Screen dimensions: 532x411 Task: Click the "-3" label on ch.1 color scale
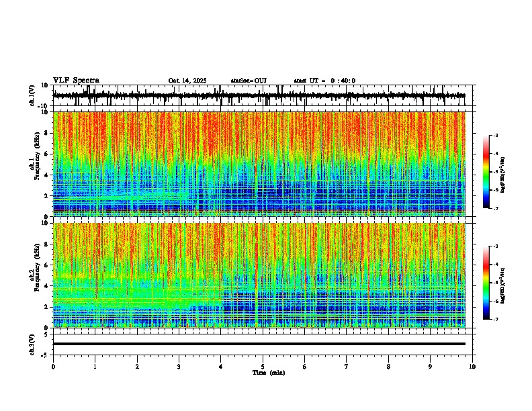(495, 135)
